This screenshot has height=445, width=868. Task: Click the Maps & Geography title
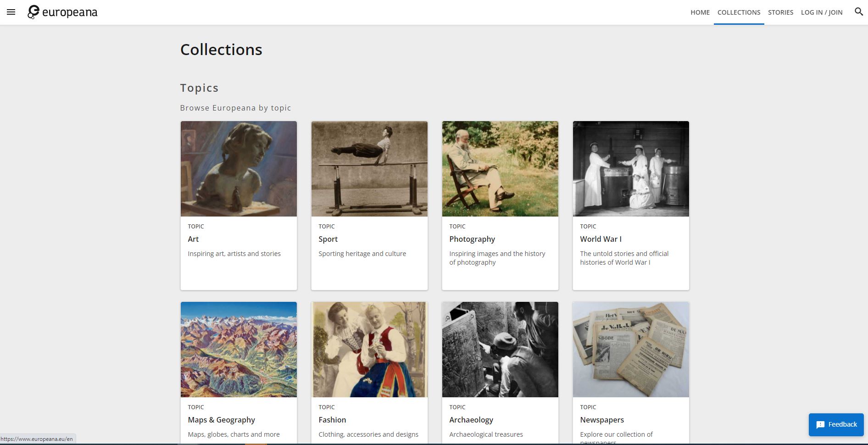tap(221, 420)
